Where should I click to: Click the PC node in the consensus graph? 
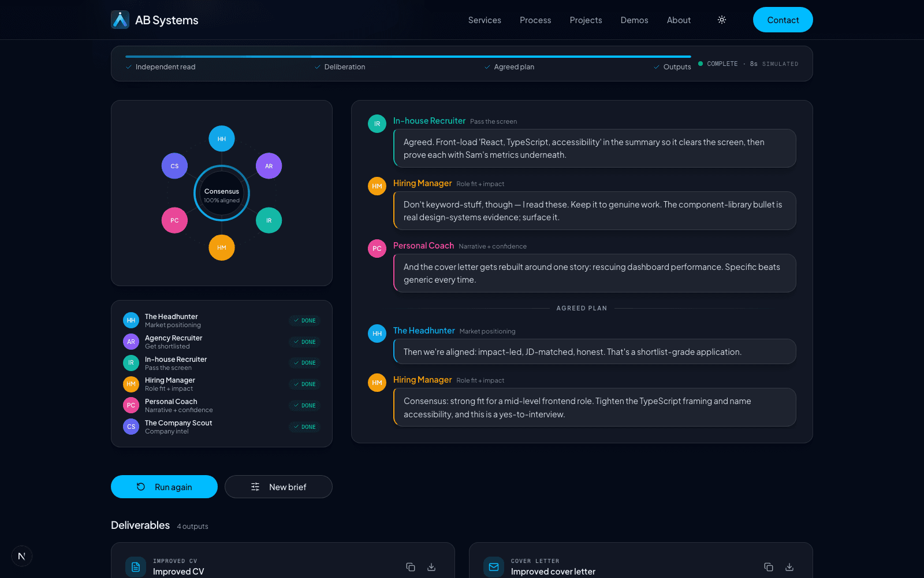174,220
